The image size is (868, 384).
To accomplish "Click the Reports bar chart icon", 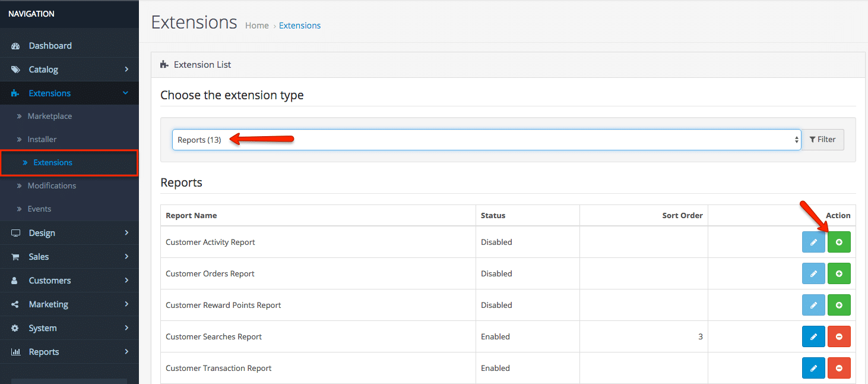I will coord(15,352).
